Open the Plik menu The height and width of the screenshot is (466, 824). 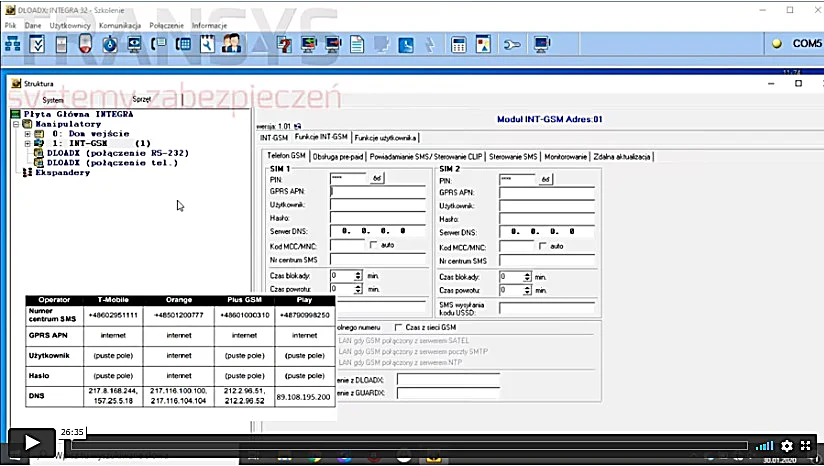click(x=11, y=25)
